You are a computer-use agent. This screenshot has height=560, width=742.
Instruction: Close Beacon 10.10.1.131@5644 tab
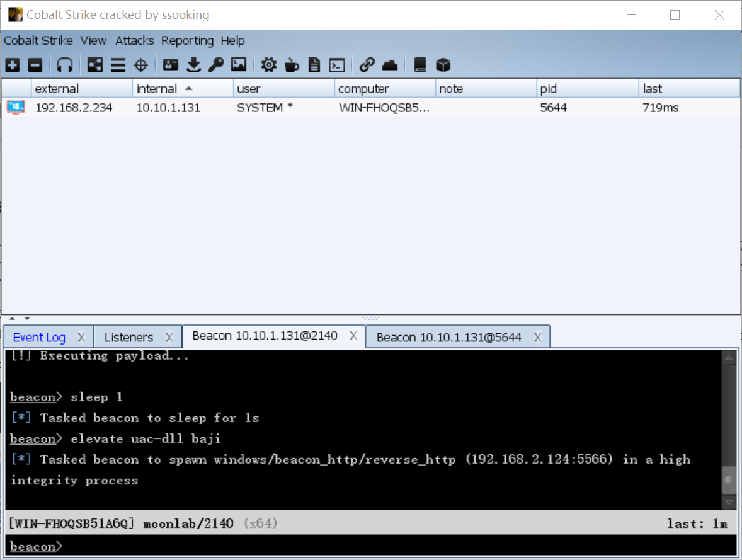click(537, 338)
